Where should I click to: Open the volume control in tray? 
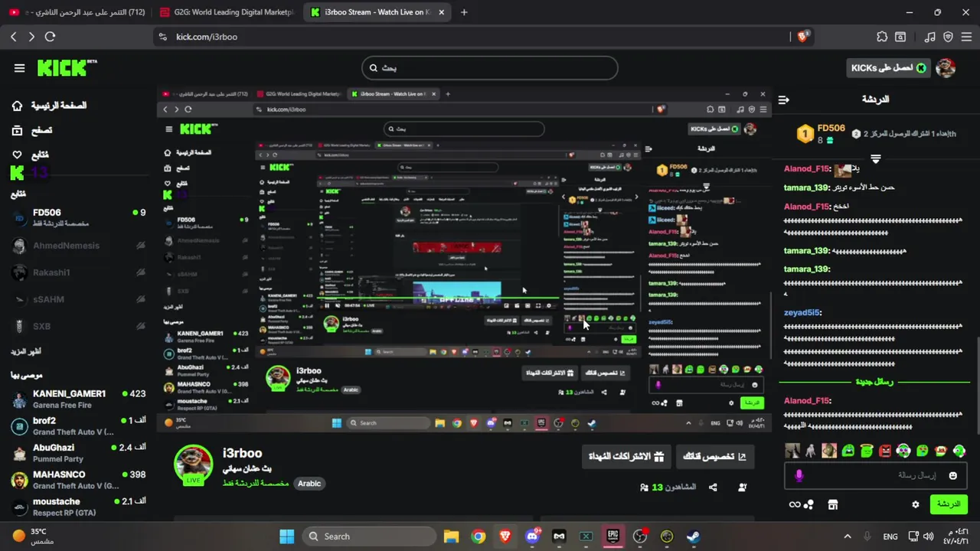(x=929, y=536)
